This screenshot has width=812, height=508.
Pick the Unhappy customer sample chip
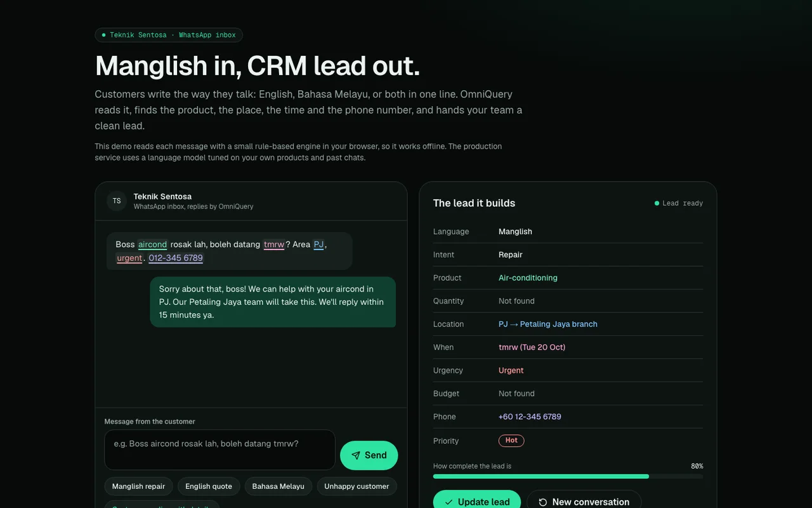[x=357, y=486]
